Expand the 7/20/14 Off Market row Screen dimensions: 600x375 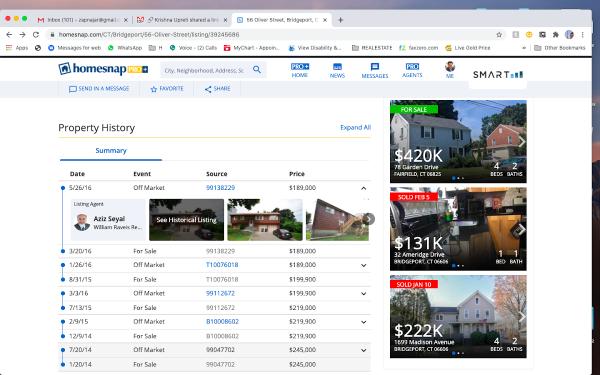tap(364, 350)
